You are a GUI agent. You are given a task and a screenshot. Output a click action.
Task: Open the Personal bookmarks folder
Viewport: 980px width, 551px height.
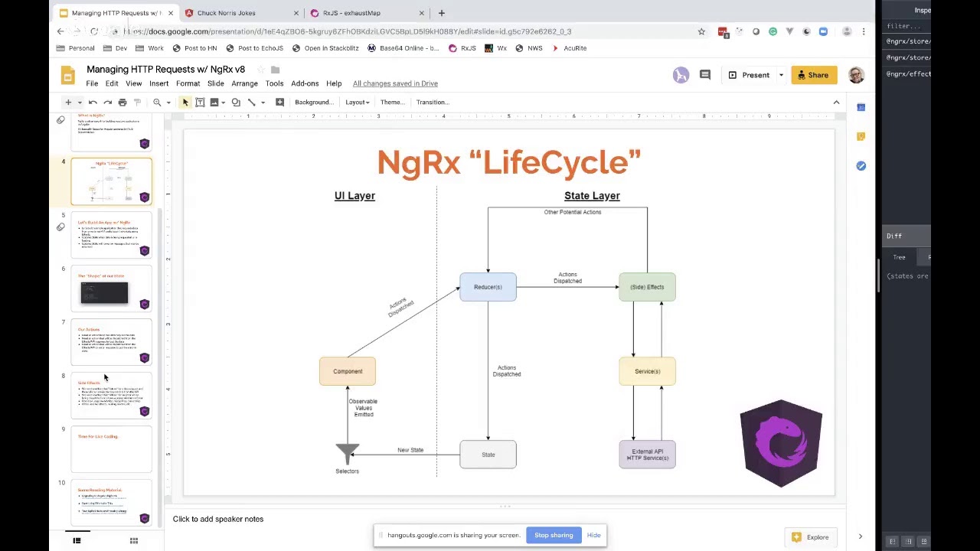pyautogui.click(x=76, y=48)
